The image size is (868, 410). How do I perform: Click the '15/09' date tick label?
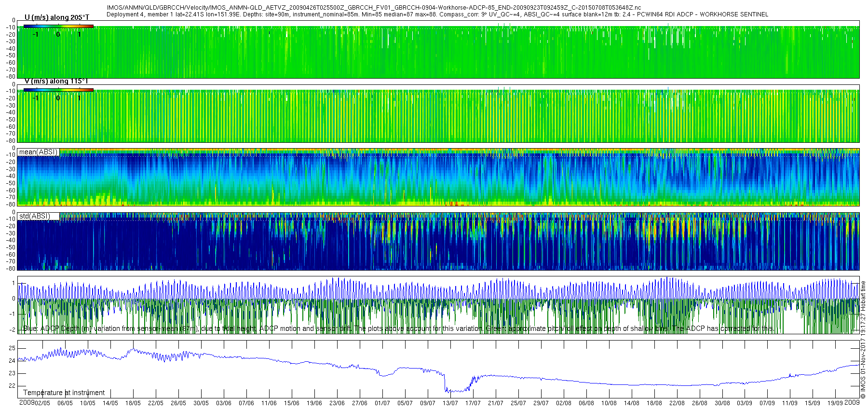813,403
